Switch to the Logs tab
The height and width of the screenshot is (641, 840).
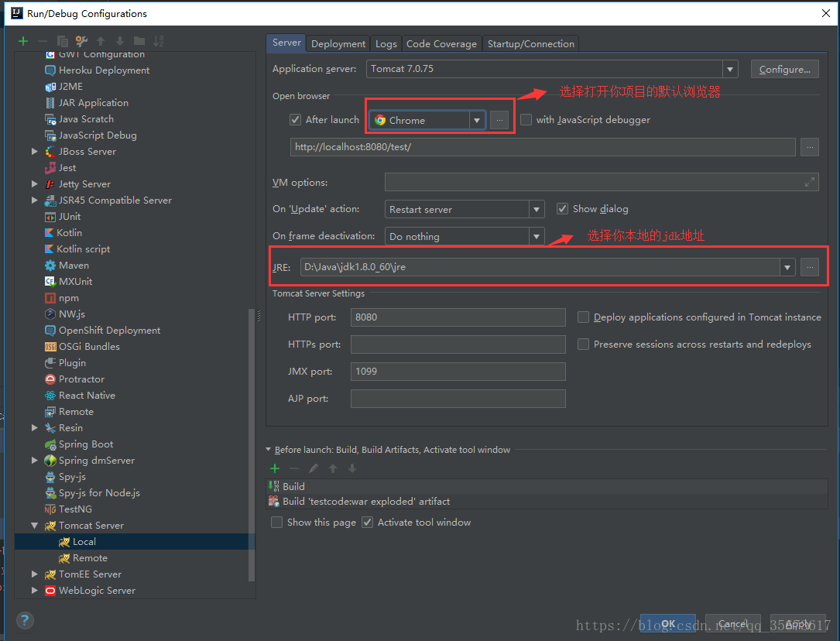pos(386,44)
